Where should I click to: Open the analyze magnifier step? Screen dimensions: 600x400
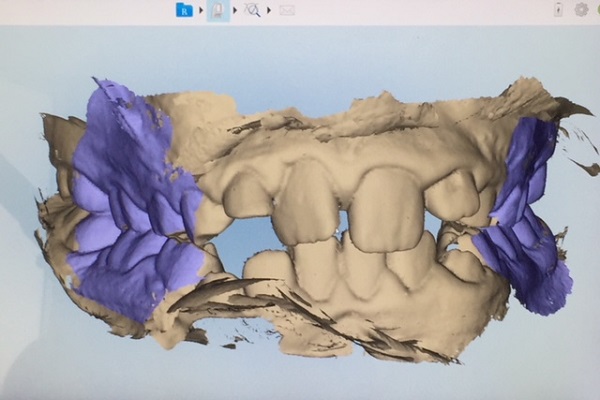click(x=252, y=10)
